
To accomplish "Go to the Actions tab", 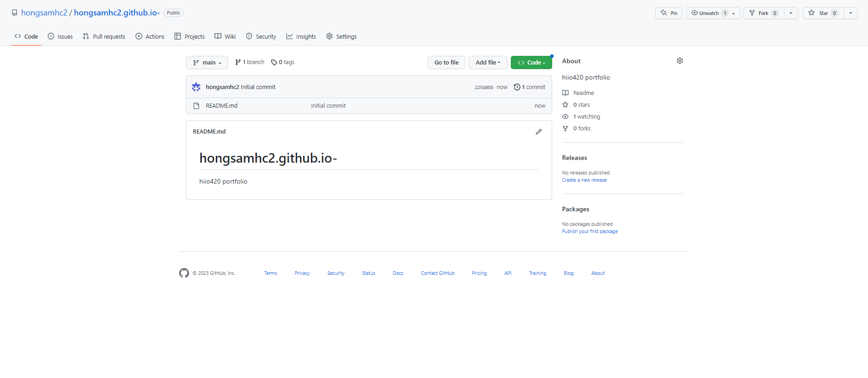I will pyautogui.click(x=150, y=36).
